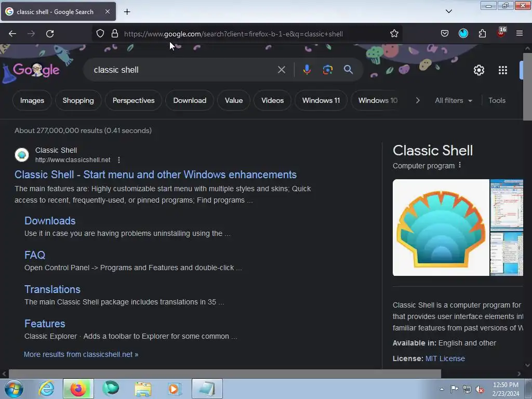Click the forward navigation arrow
The height and width of the screenshot is (399, 532).
coord(31,34)
